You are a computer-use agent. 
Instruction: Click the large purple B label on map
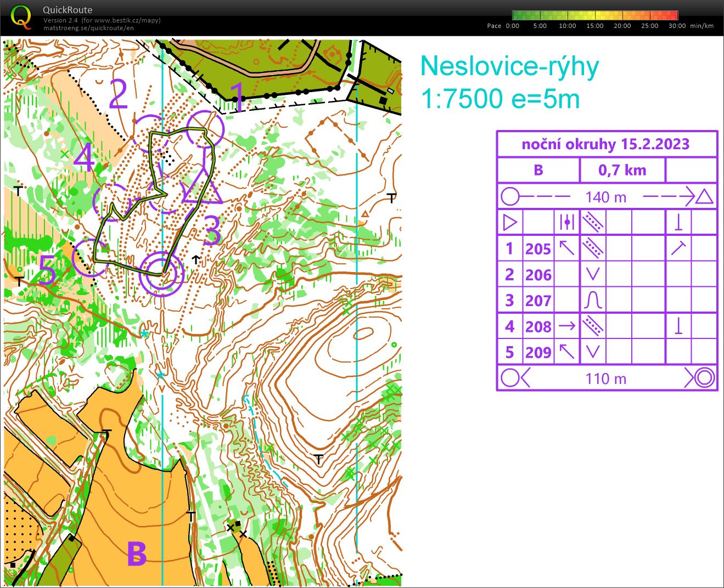[x=137, y=553]
